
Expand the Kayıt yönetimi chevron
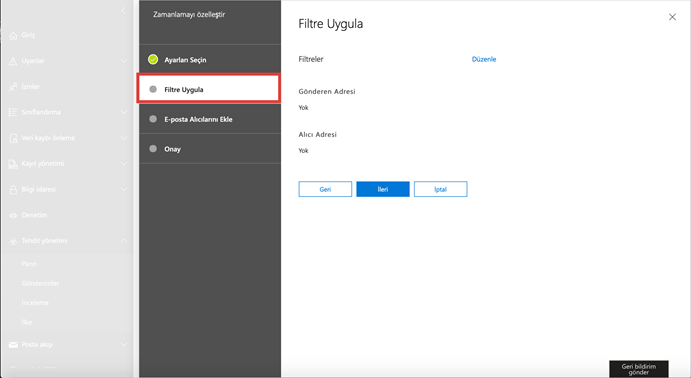pyautogui.click(x=124, y=163)
